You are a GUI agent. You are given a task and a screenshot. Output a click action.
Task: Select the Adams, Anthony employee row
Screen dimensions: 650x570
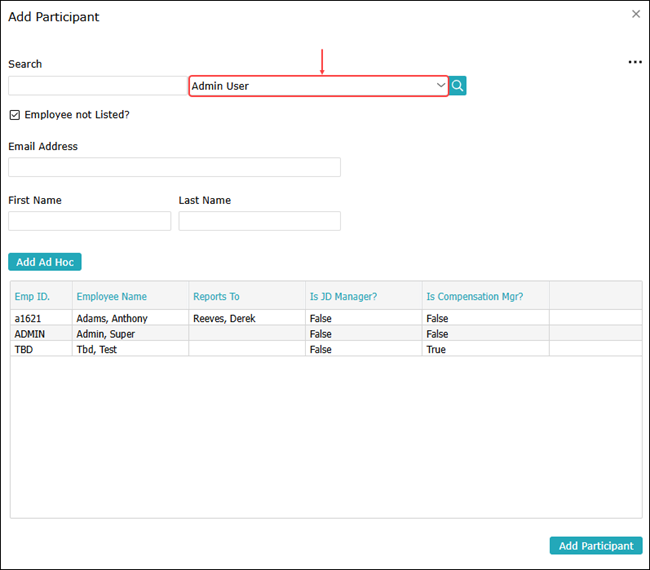point(112,318)
